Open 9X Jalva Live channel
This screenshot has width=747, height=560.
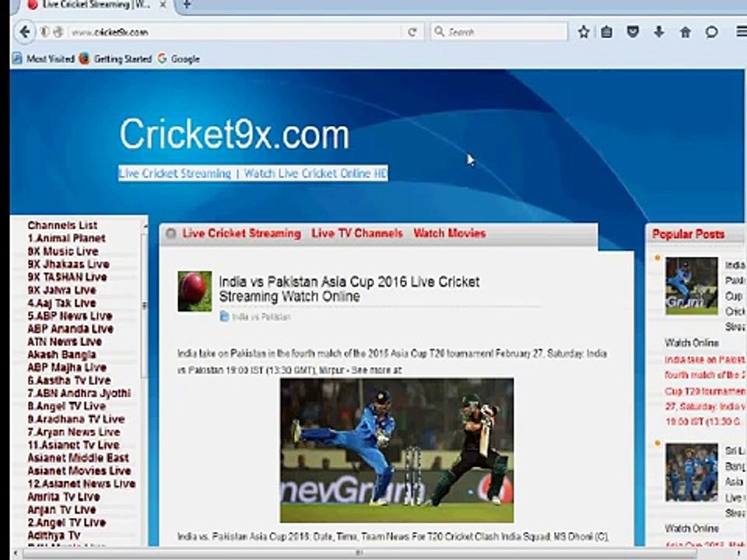pyautogui.click(x=62, y=289)
